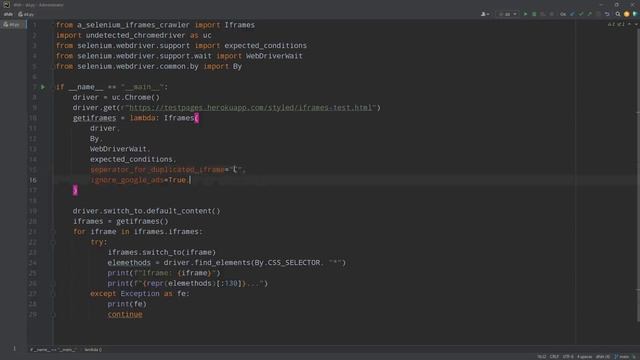Click line number 16 in the gutter
Screen dimensions: 640x360
(x=33, y=180)
